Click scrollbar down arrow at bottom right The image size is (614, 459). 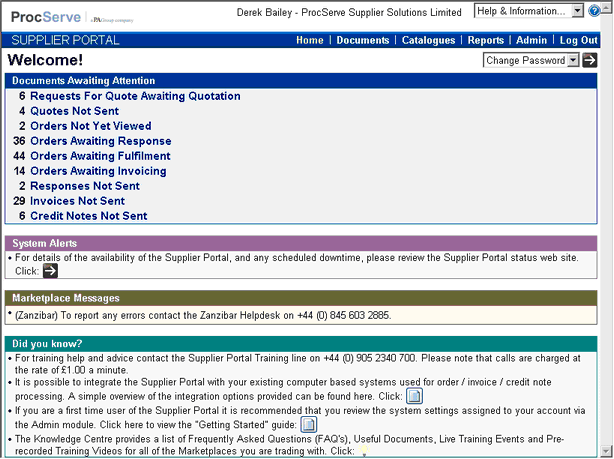(606, 450)
